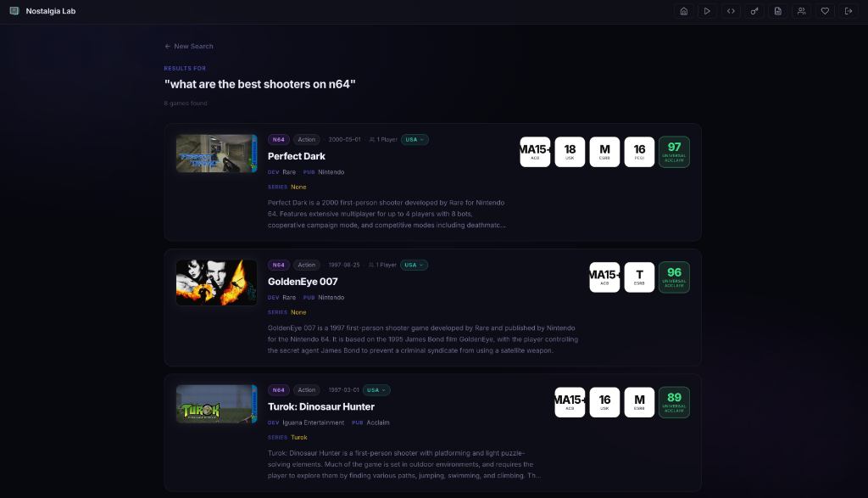This screenshot has height=498, width=868.
Task: Open the home page icon
Action: click(x=684, y=11)
